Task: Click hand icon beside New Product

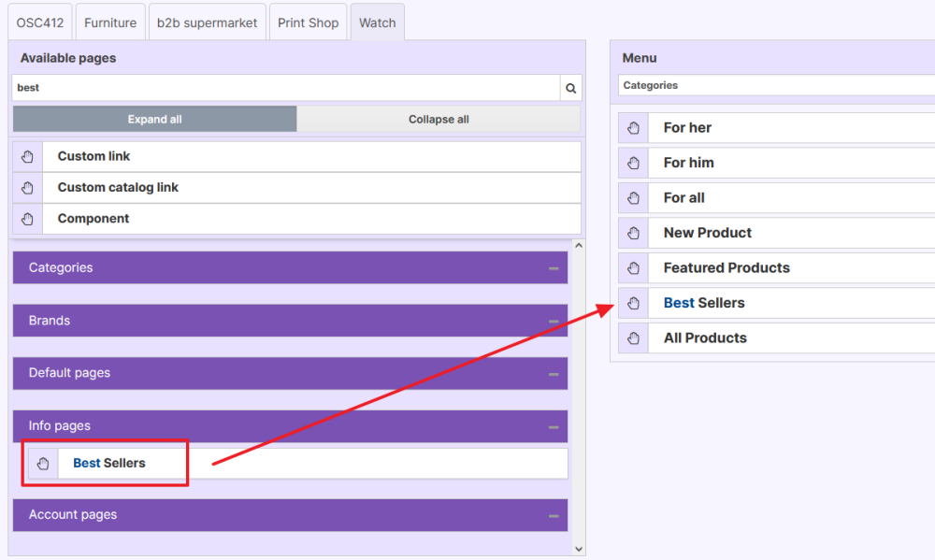Action: coord(633,233)
